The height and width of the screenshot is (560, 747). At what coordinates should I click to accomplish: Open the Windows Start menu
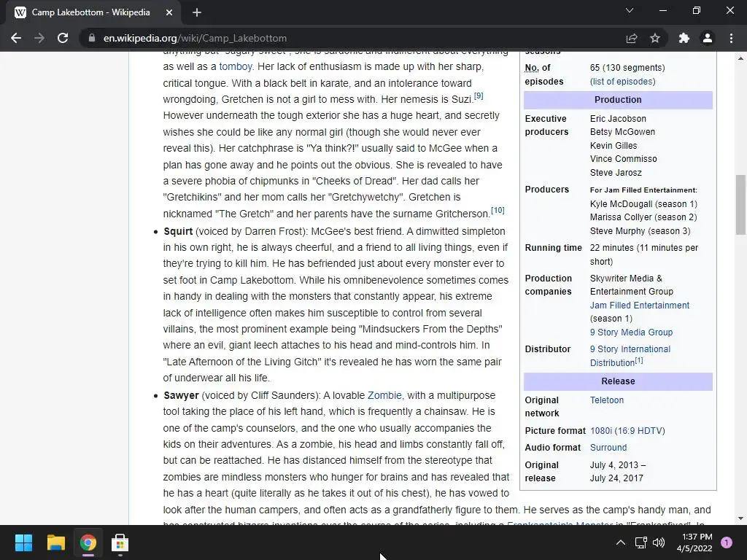[23, 542]
